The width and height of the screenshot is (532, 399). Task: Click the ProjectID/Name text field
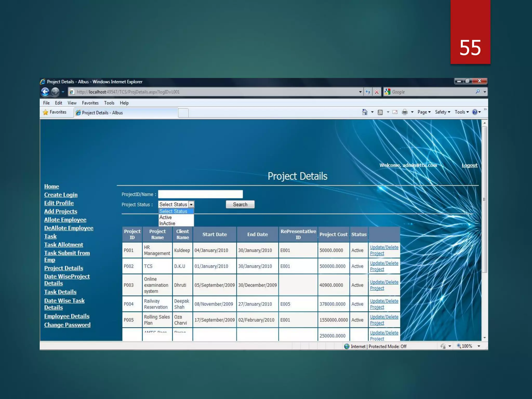(x=200, y=194)
